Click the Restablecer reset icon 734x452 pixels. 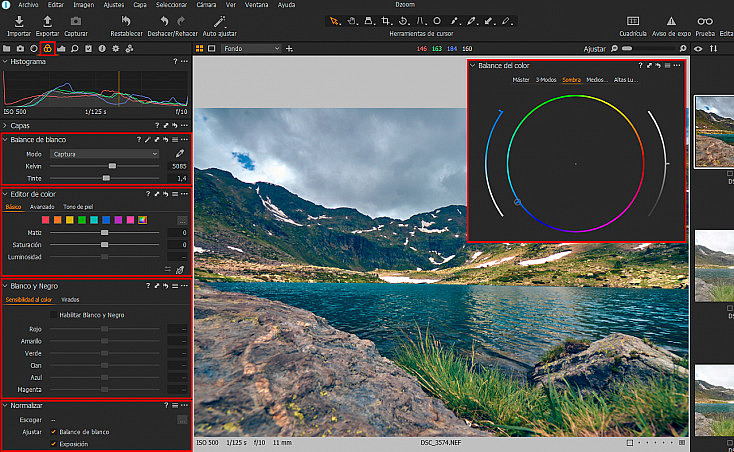tap(126, 21)
